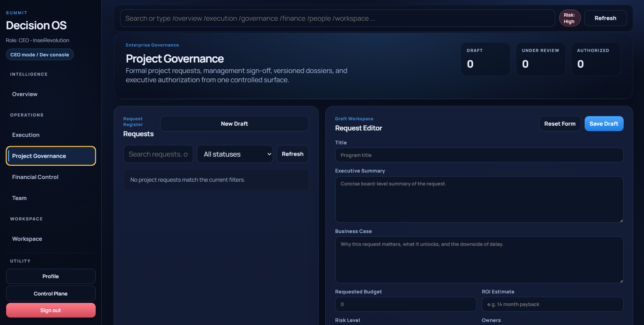Viewport: 644px width, 325px height.
Task: Click into Executive Summary textarea
Action: 479,200
